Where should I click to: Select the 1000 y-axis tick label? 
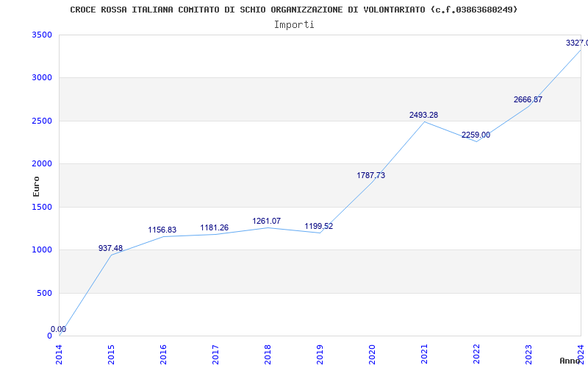(42, 250)
